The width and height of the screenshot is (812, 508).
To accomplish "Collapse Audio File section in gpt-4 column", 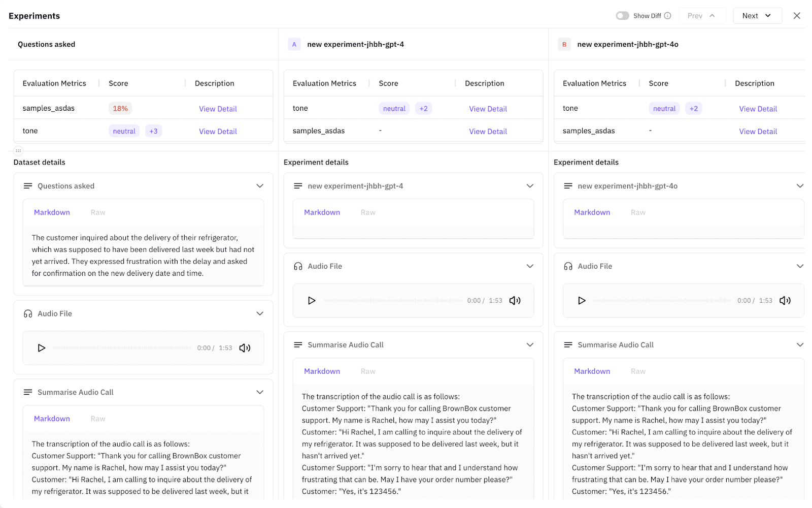I will (530, 266).
